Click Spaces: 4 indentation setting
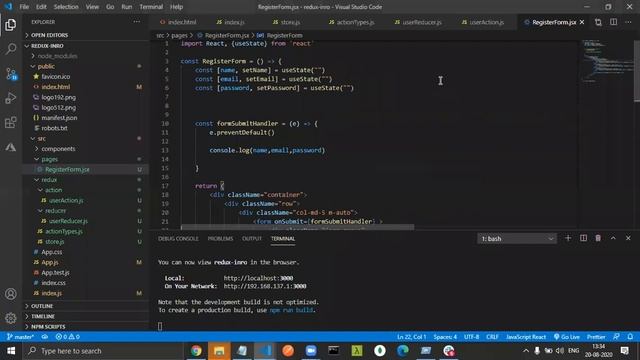Image resolution: width=640 pixels, height=360 pixels. coord(445,337)
